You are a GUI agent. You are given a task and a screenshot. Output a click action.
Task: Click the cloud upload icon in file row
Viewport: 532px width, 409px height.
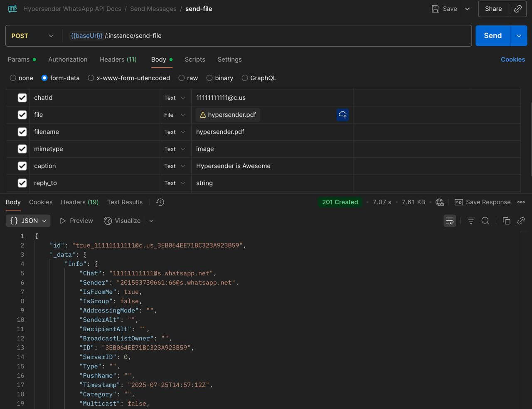(x=342, y=115)
